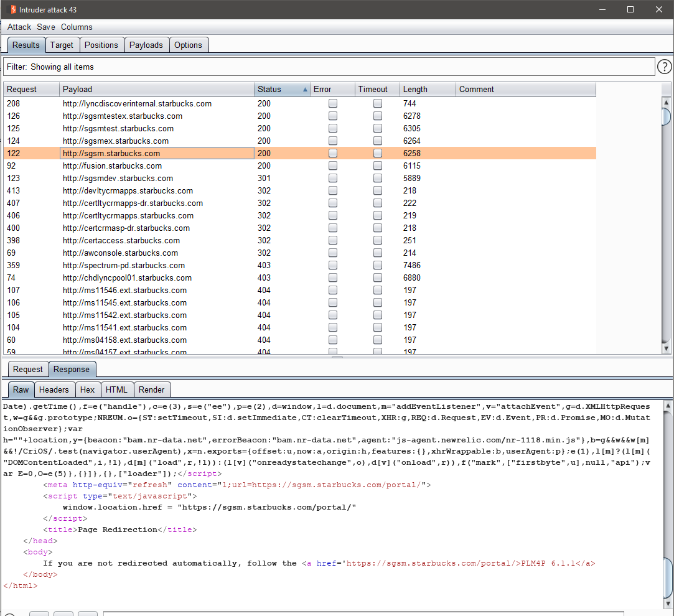Click length value 7486
Screen dimensions: 674x616
coord(412,266)
